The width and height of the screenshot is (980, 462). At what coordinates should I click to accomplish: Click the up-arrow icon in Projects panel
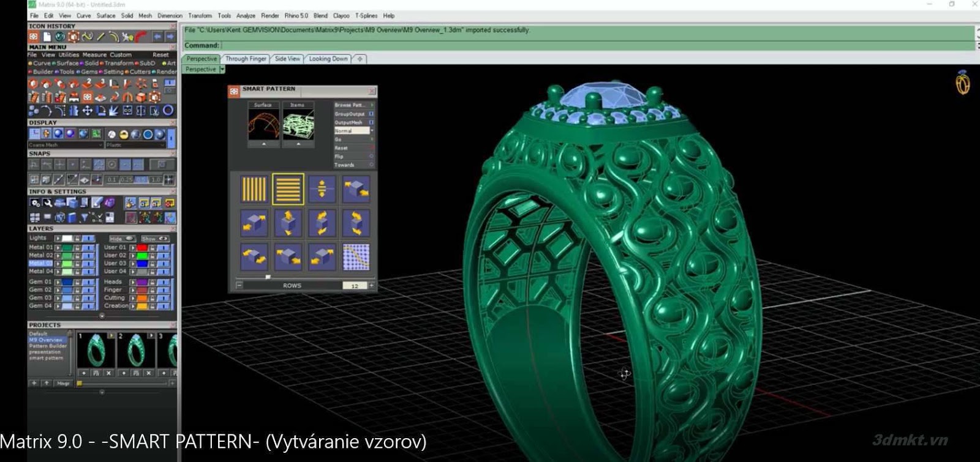click(46, 383)
